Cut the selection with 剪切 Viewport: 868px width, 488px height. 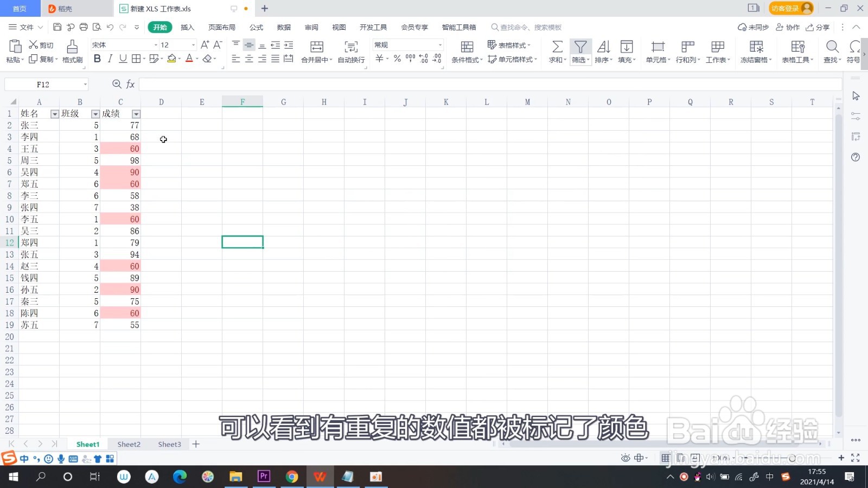pyautogui.click(x=41, y=45)
